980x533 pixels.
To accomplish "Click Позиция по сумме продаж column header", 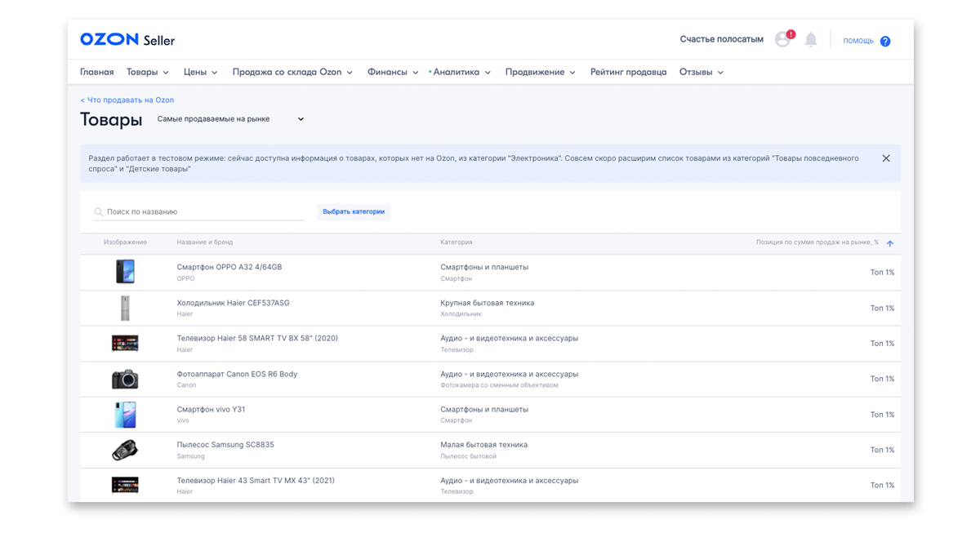I will [817, 242].
